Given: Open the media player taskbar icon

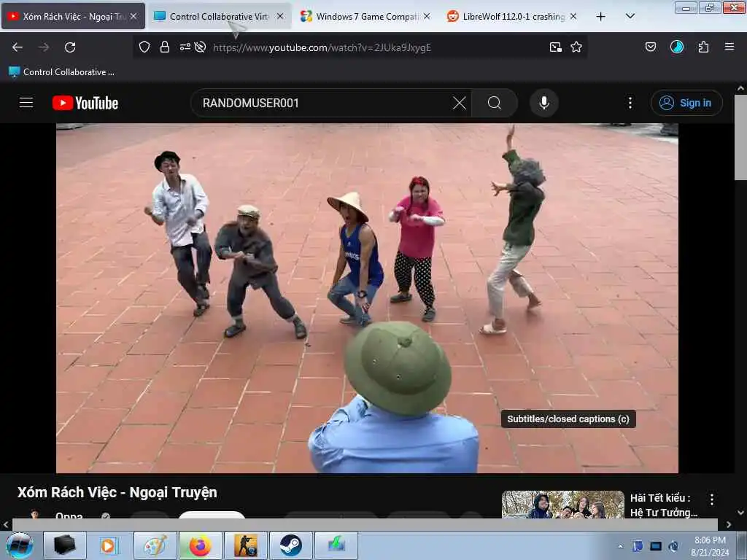Looking at the screenshot, I should tap(109, 545).
